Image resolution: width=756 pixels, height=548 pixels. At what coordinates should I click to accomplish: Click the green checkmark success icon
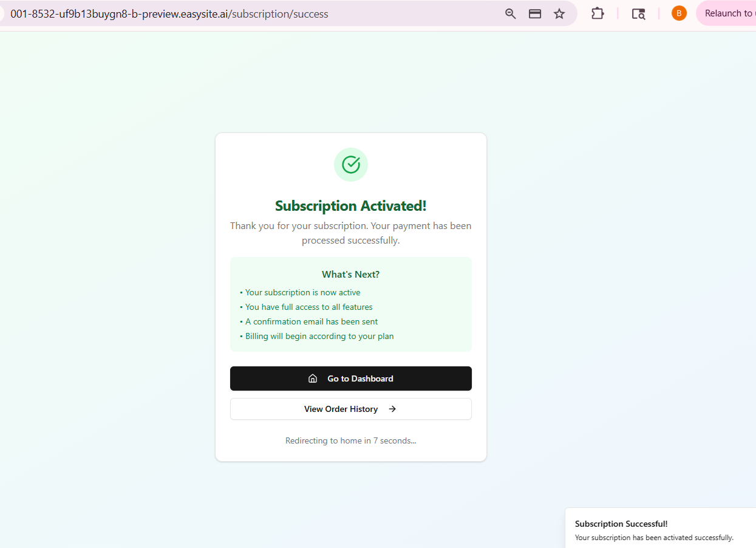coord(351,165)
